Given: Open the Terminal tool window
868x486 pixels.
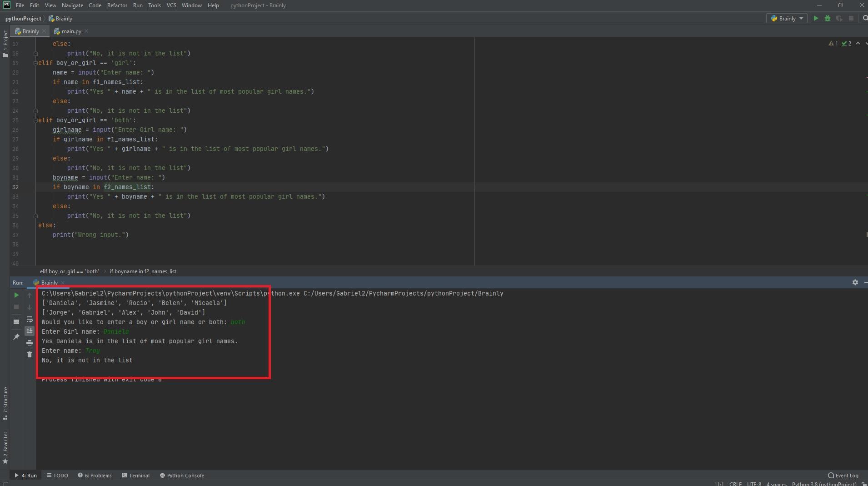Looking at the screenshot, I should (136, 476).
